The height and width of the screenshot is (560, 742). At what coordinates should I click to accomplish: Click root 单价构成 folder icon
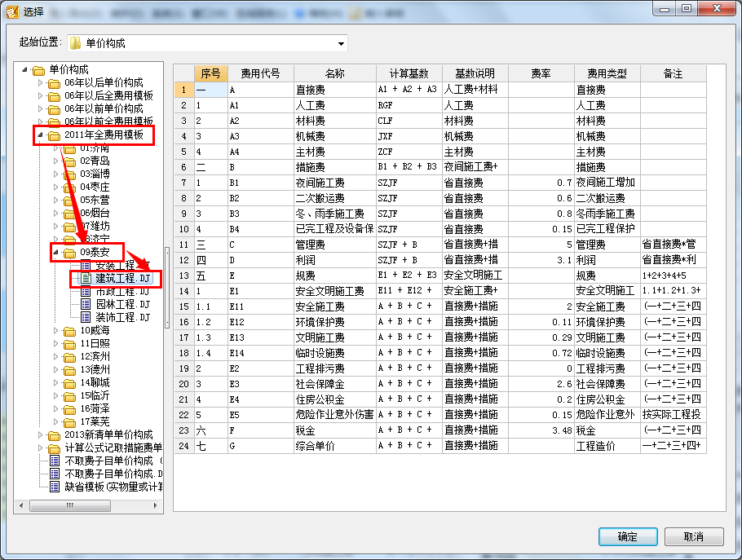pyautogui.click(x=38, y=70)
